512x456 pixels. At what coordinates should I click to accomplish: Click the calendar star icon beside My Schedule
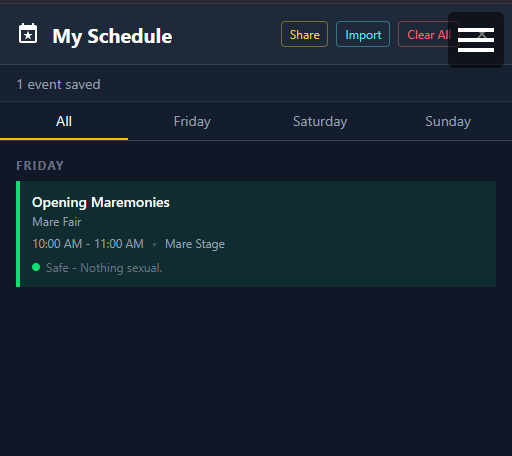pyautogui.click(x=28, y=33)
